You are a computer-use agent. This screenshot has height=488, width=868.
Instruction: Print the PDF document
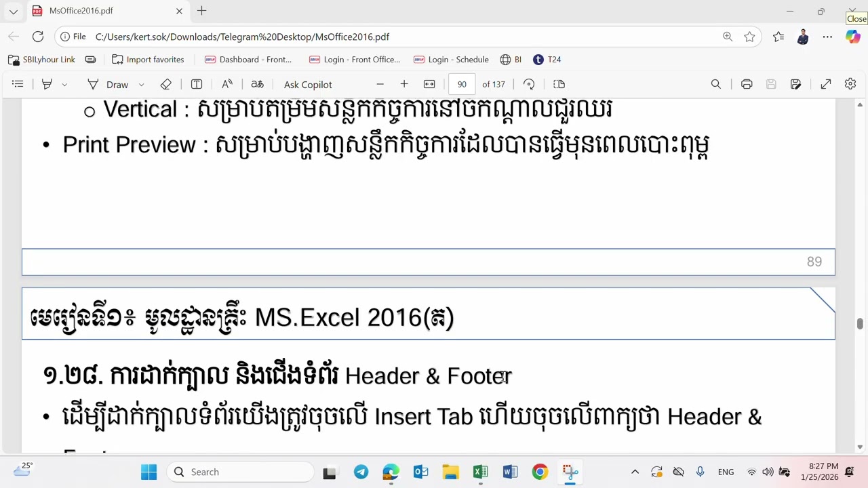[x=747, y=84]
